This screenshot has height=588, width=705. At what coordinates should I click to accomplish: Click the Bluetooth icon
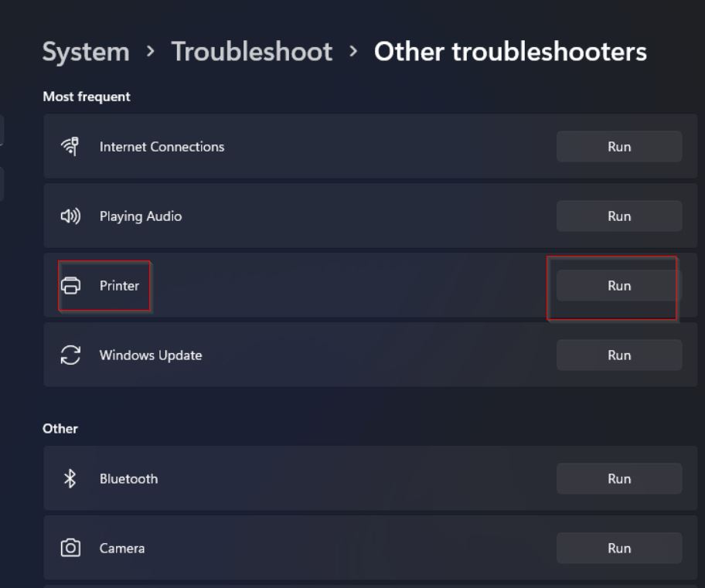(70, 479)
